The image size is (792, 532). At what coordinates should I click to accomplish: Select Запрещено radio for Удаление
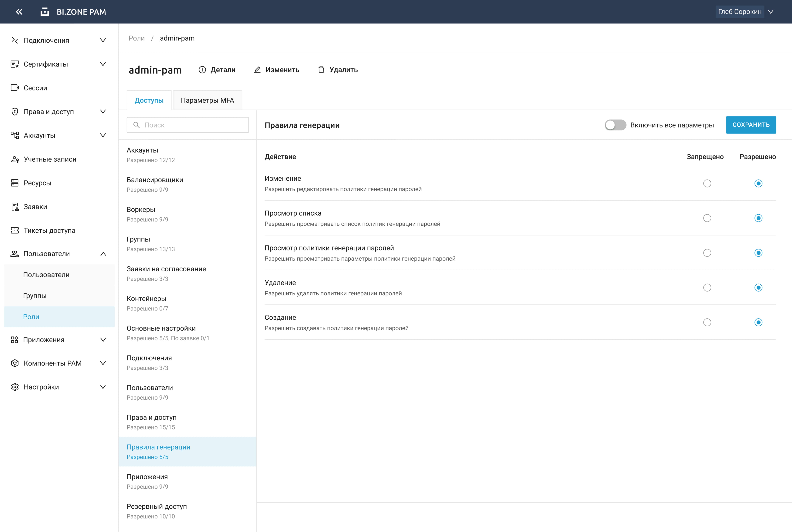pos(707,288)
